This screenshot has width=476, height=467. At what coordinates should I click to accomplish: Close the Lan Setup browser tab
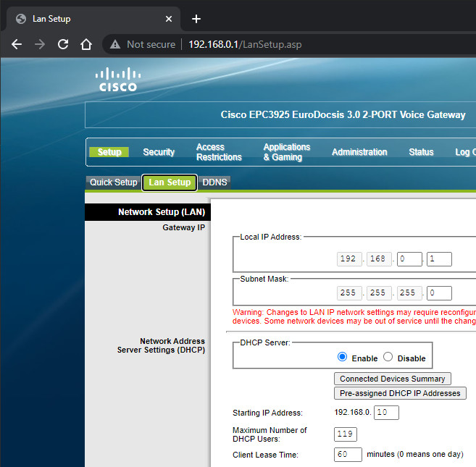point(169,19)
